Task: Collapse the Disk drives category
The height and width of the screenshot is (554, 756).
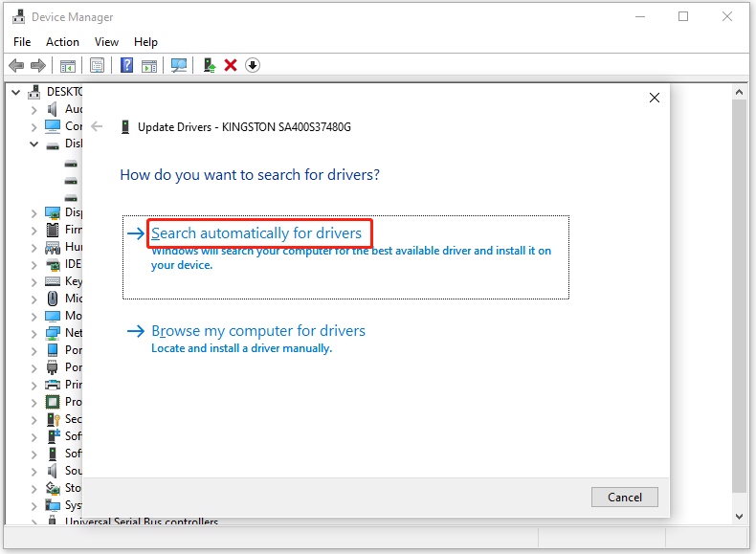Action: click(x=33, y=144)
